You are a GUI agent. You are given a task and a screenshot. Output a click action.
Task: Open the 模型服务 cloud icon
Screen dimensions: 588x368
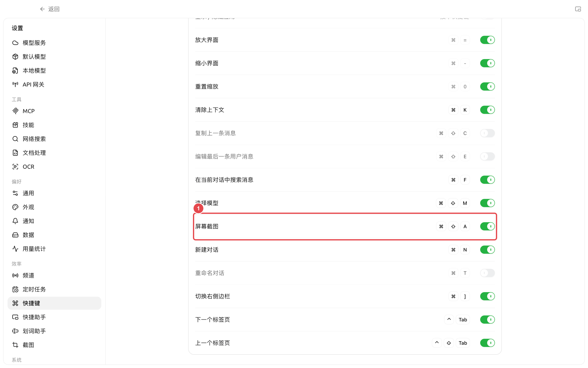(x=15, y=43)
